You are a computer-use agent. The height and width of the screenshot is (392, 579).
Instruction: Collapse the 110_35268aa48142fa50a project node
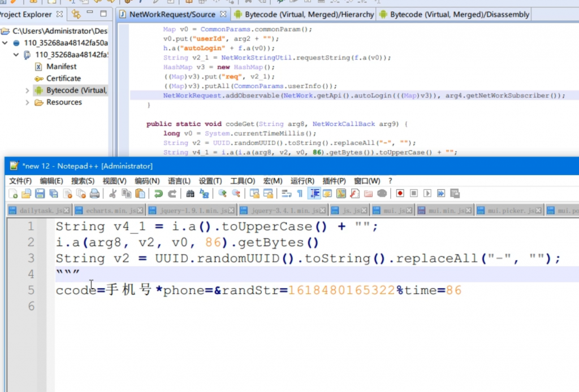click(5, 43)
